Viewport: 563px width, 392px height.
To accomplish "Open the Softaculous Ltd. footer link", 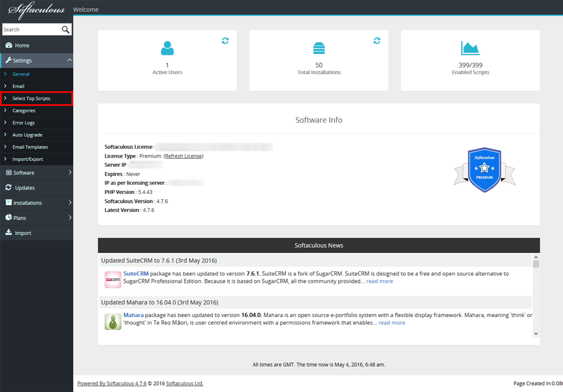I will 185,384.
